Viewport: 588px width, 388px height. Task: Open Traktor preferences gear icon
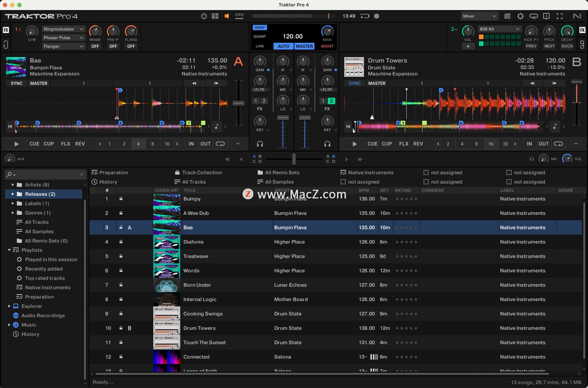[520, 16]
